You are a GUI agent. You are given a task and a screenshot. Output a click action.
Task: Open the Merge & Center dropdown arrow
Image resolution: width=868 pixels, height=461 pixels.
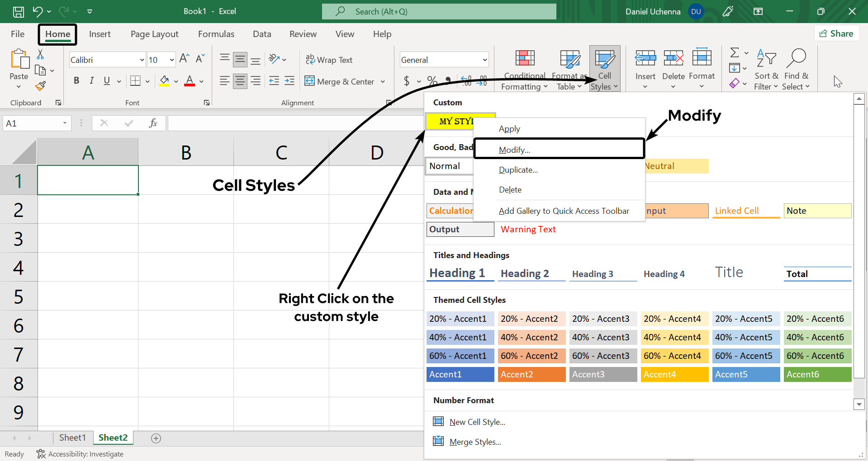tap(383, 82)
